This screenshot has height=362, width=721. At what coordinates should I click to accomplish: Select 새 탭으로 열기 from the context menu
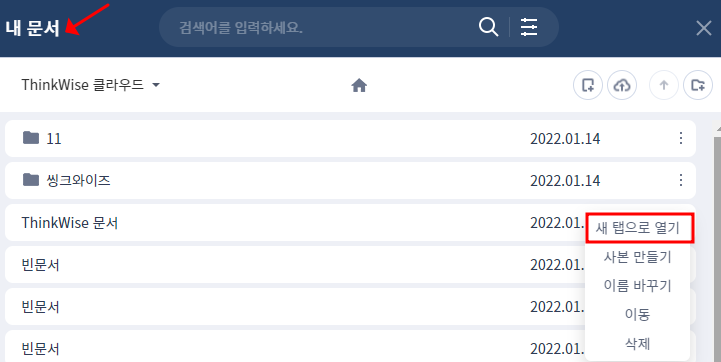click(640, 228)
